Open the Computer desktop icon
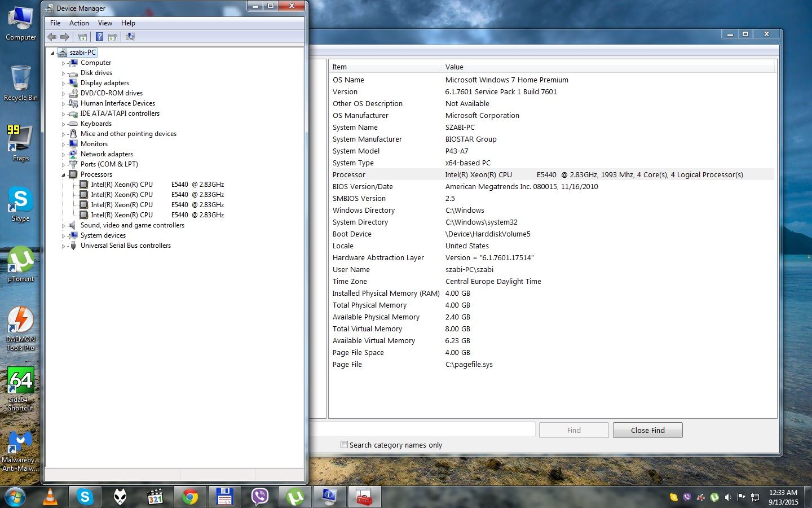 click(x=21, y=24)
